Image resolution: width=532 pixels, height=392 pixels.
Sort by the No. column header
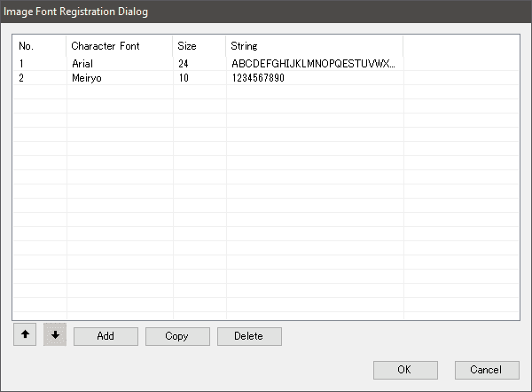39,45
